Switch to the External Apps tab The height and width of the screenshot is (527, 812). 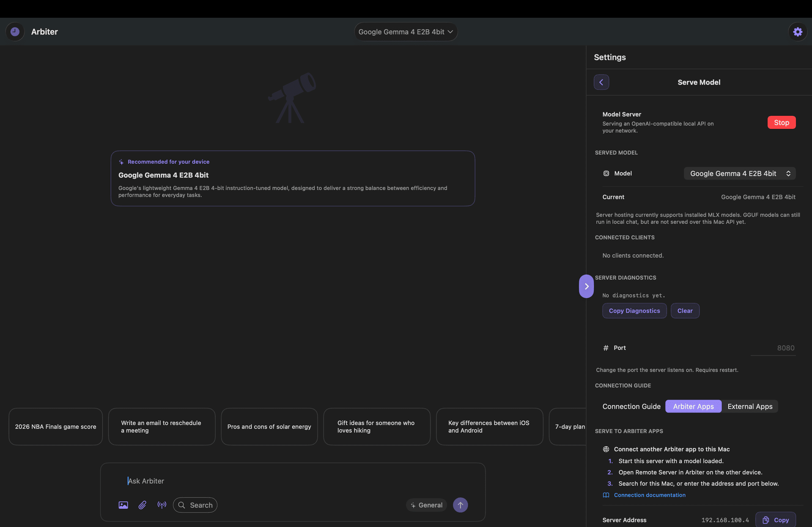tap(750, 406)
